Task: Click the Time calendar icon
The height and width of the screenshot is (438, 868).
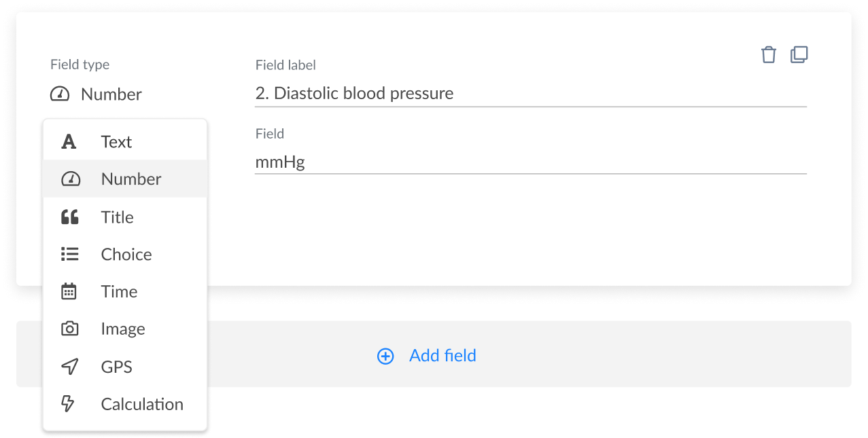Action: pyautogui.click(x=69, y=291)
